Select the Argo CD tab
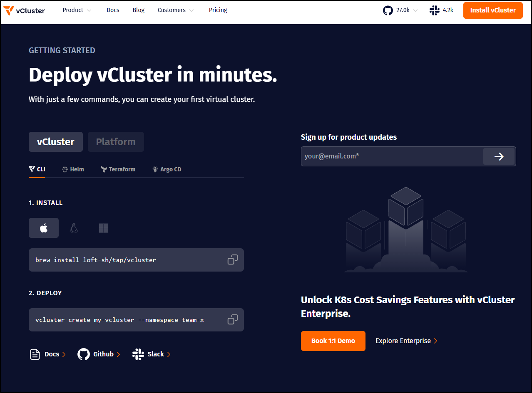Screen dimensions: 532x393 (x=167, y=169)
